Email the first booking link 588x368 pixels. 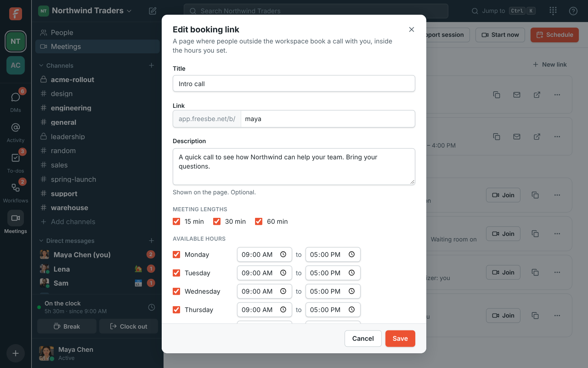[x=517, y=95]
